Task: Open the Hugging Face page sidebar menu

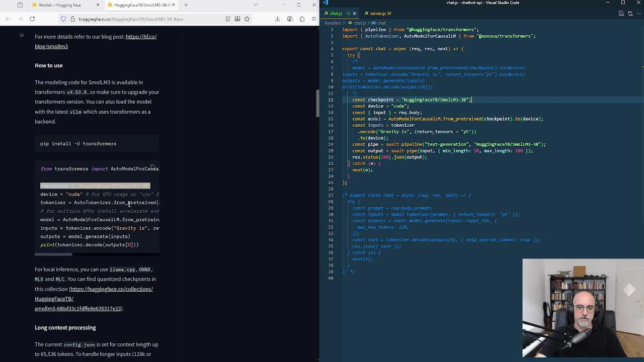Action: click(x=22, y=35)
